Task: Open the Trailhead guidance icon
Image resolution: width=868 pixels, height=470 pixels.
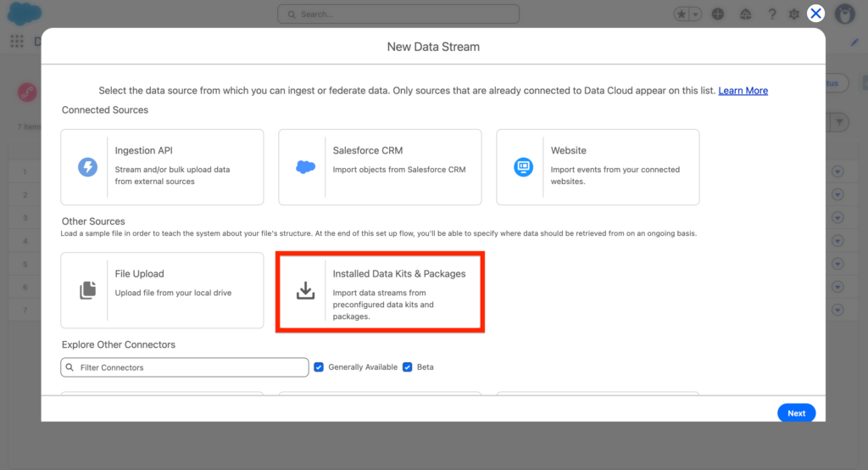Action: pyautogui.click(x=747, y=14)
